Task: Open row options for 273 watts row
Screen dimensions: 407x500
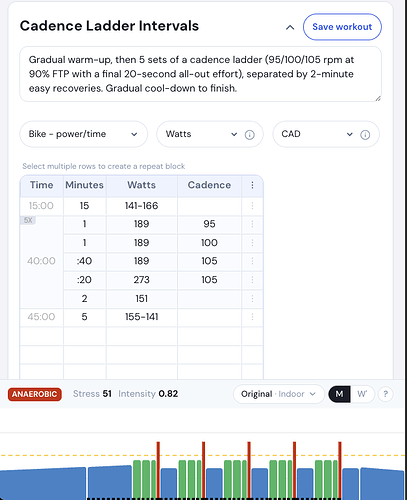Action: [x=252, y=280]
